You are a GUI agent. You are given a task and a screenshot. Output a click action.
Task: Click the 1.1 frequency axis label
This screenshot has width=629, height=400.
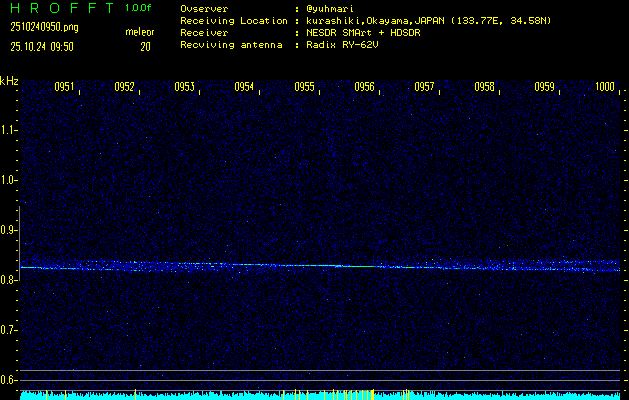pyautogui.click(x=9, y=130)
